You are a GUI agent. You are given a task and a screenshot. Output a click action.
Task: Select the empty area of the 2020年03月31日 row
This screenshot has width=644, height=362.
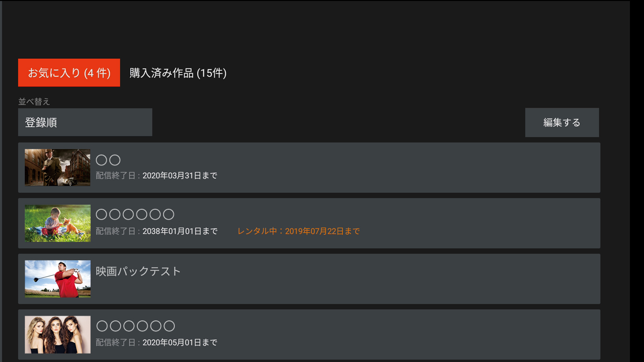pos(407,168)
